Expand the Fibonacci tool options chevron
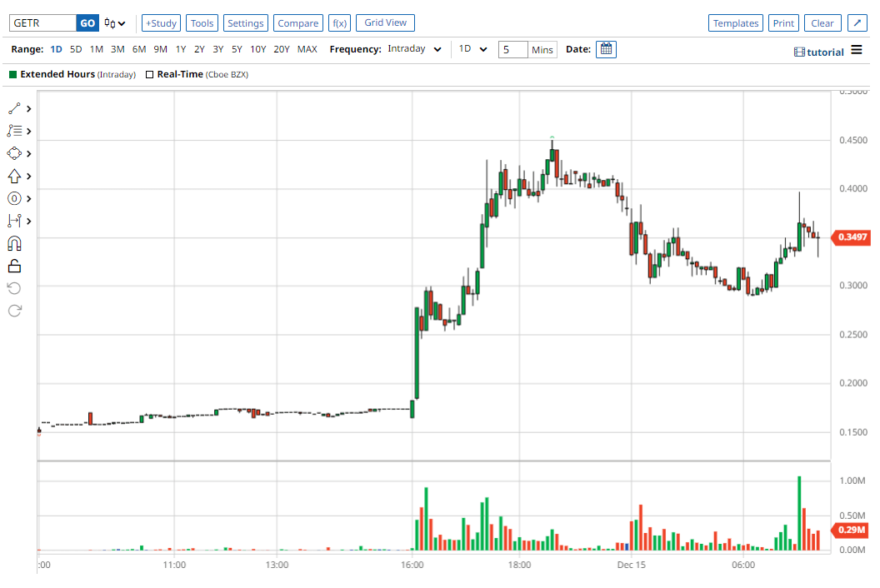The width and height of the screenshot is (880, 588). [x=28, y=132]
